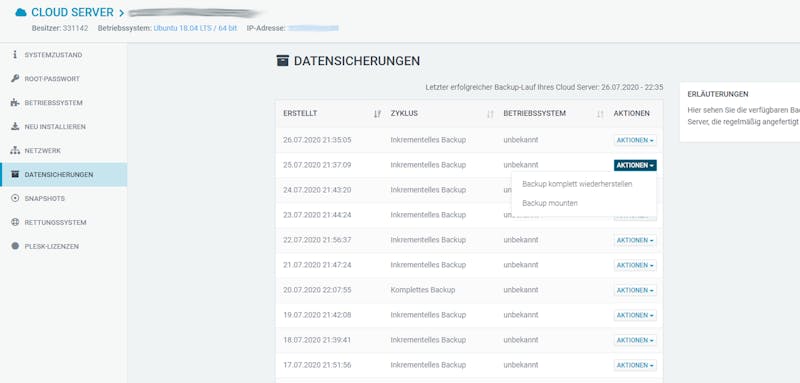Select the 24.07.2020 21:43:20 timestamp
Image resolution: width=800 pixels, height=383 pixels.
pos(317,190)
